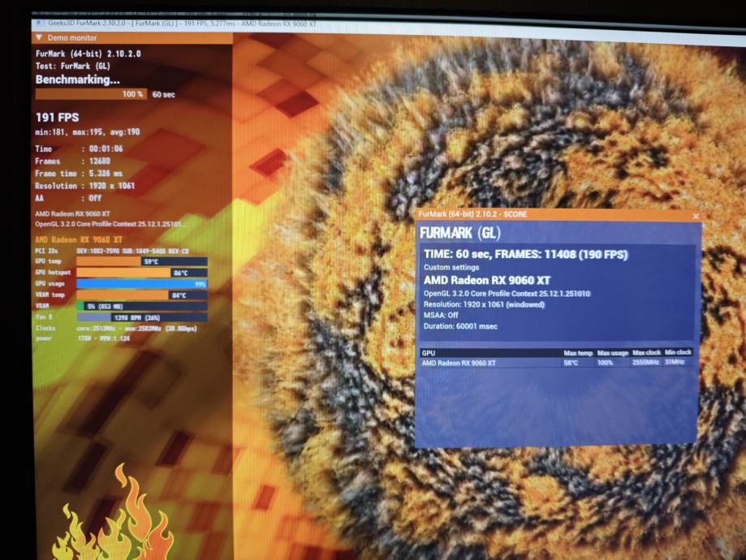Click the benchmark progress bar at 100 %
This screenshot has width=746, height=560.
[91, 94]
